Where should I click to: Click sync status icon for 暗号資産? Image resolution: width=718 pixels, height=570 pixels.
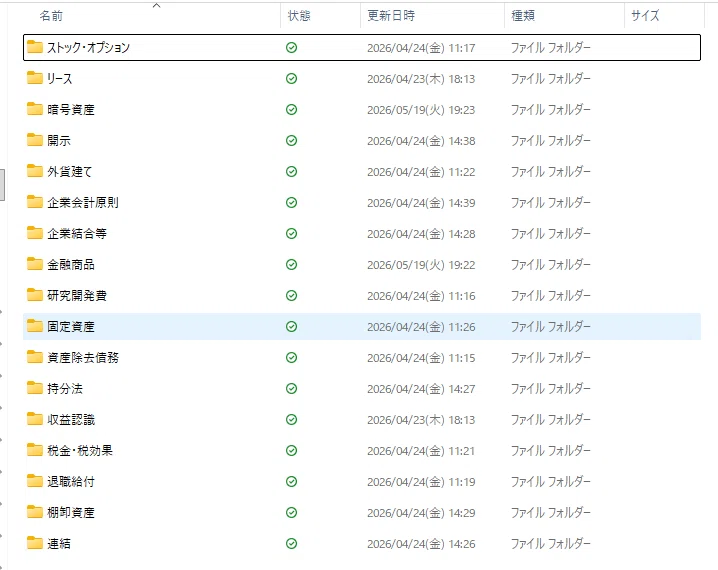(x=291, y=109)
